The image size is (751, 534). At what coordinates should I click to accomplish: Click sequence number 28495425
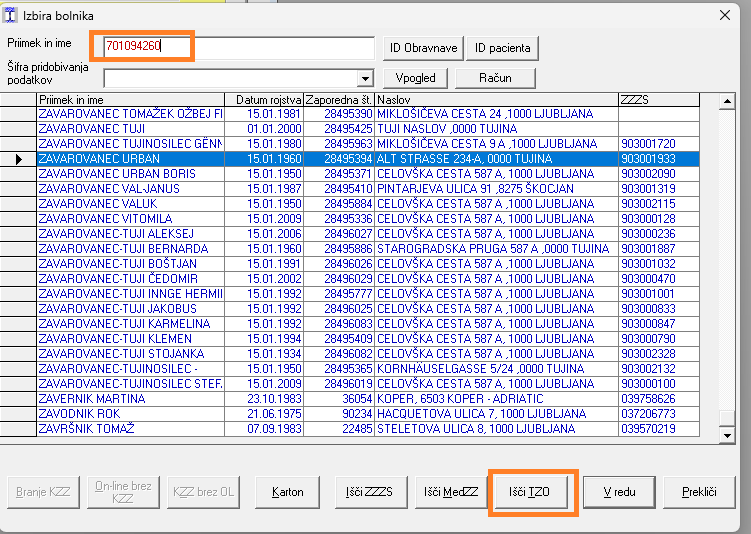[348, 129]
